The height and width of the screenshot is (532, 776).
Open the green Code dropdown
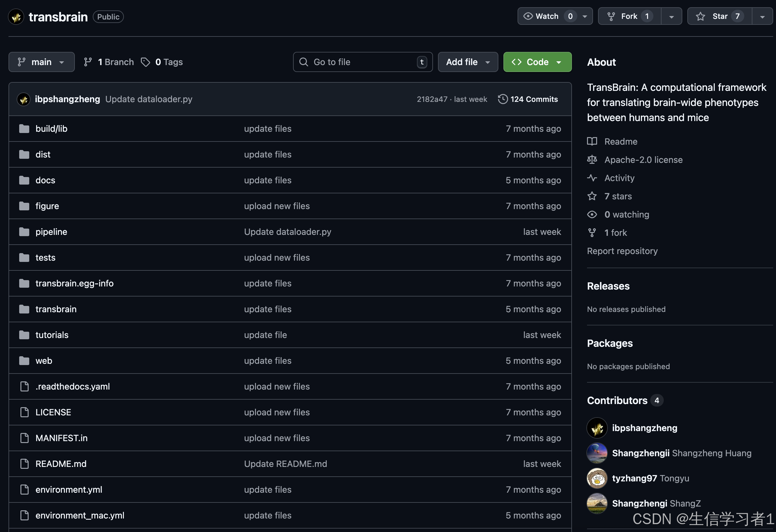point(537,62)
